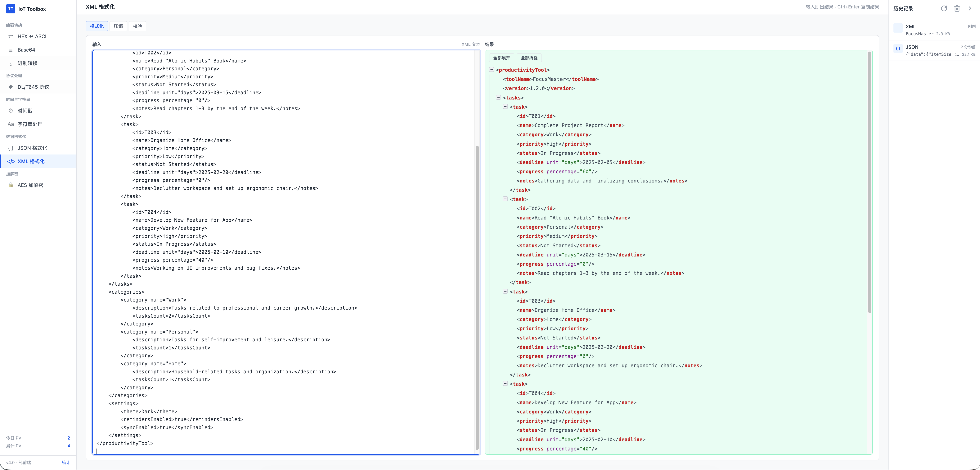
Task: Open AES 加解密 via the lock icon
Action: click(11, 185)
